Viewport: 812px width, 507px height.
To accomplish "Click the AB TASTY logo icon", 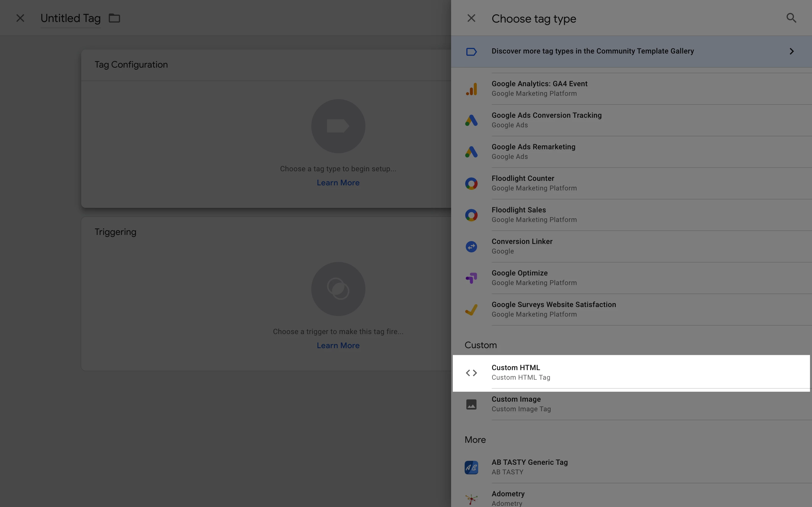I will coord(471,467).
